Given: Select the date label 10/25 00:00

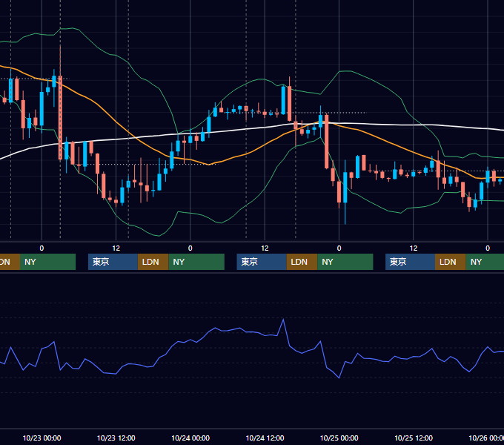Looking at the screenshot, I should point(339,438).
